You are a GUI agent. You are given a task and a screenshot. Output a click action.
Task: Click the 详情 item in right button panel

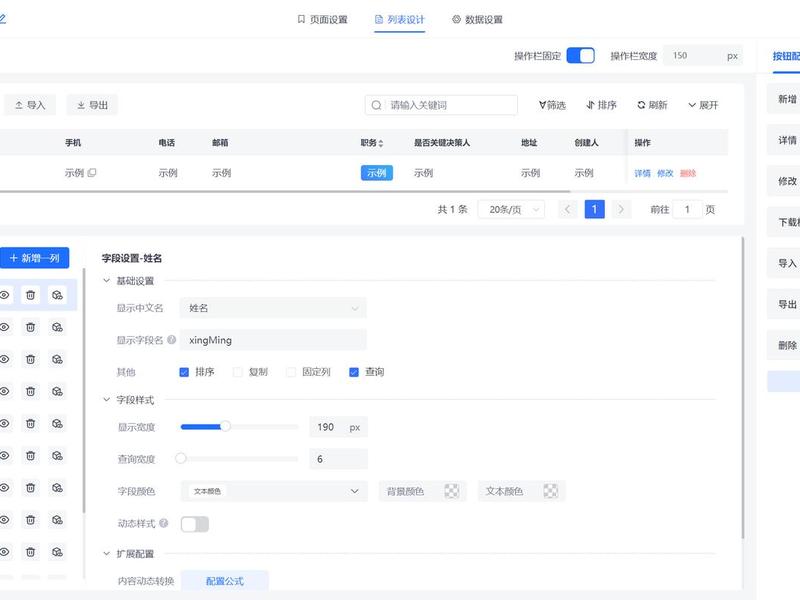pyautogui.click(x=784, y=140)
